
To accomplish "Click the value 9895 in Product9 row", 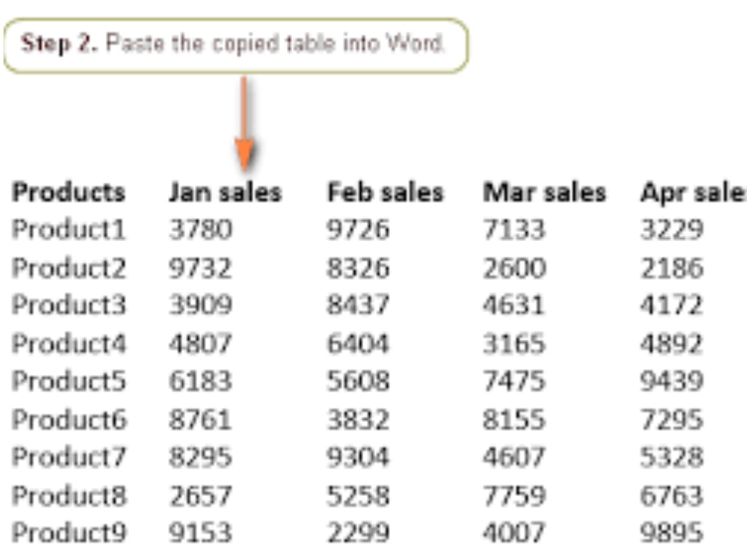I will click(672, 532).
